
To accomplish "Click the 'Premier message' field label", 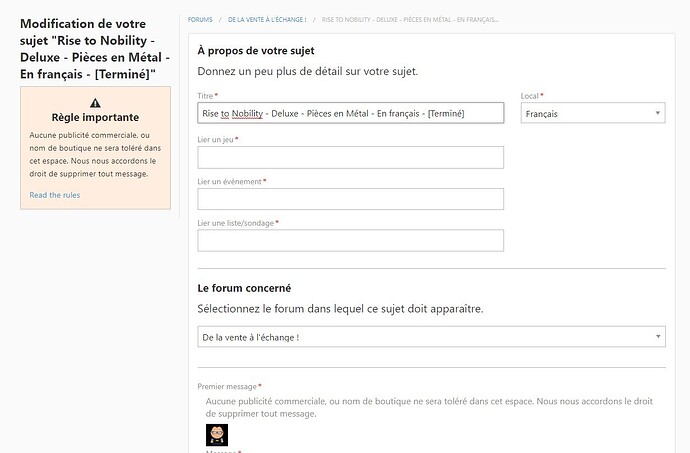I will [227, 387].
